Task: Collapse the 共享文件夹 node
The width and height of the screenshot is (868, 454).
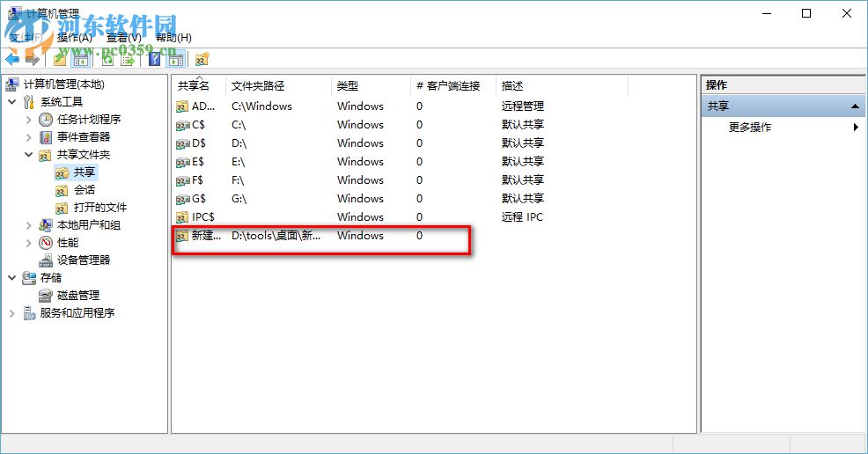Action: (29, 155)
